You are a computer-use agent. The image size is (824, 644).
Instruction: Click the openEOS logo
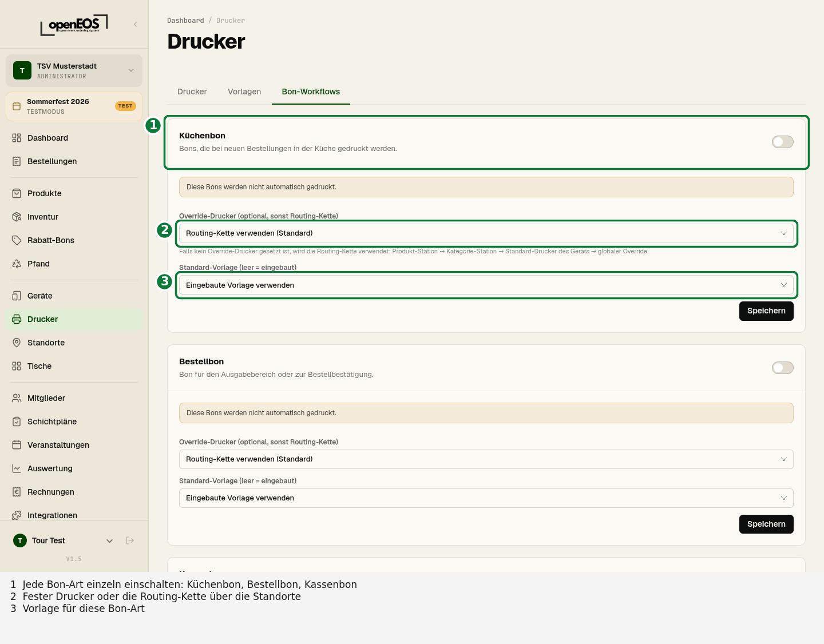[x=74, y=25]
